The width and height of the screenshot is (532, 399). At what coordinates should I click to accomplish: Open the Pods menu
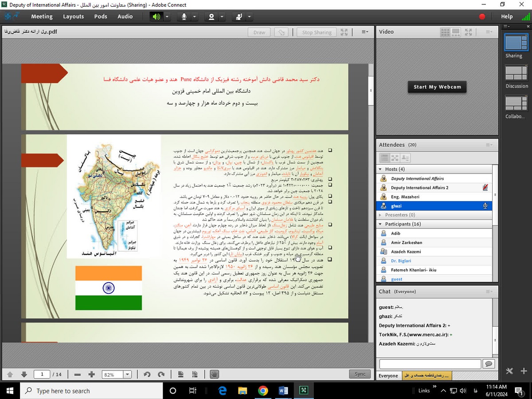pos(101,16)
